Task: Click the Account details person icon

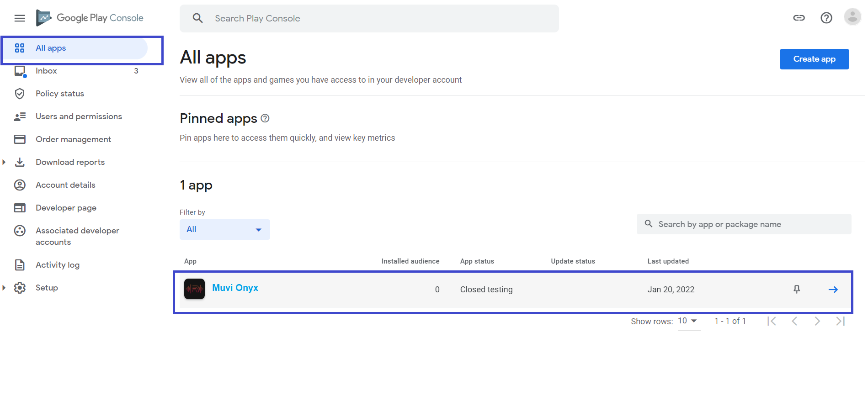Action: point(20,185)
